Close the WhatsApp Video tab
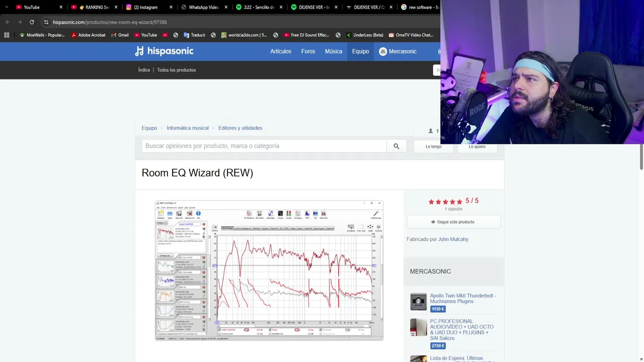Image resolution: width=644 pixels, height=362 pixels. pyautogui.click(x=225, y=7)
